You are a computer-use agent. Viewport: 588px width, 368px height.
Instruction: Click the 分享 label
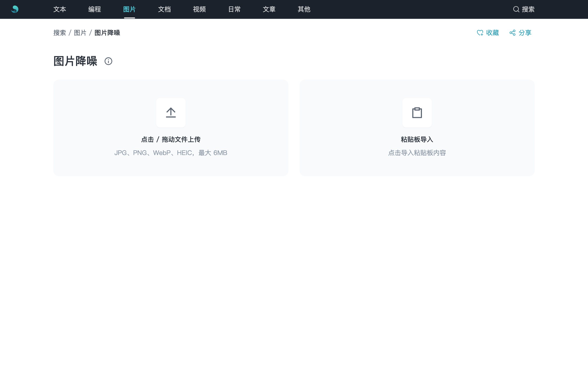[525, 33]
